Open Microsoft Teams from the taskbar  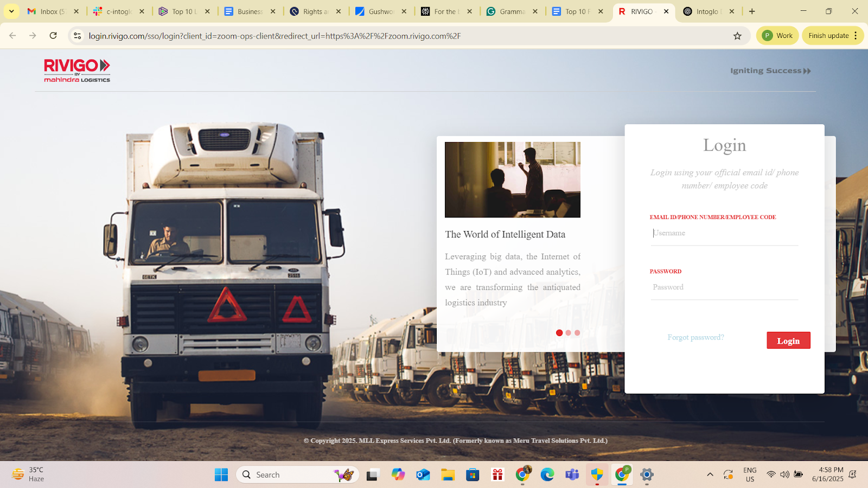572,474
